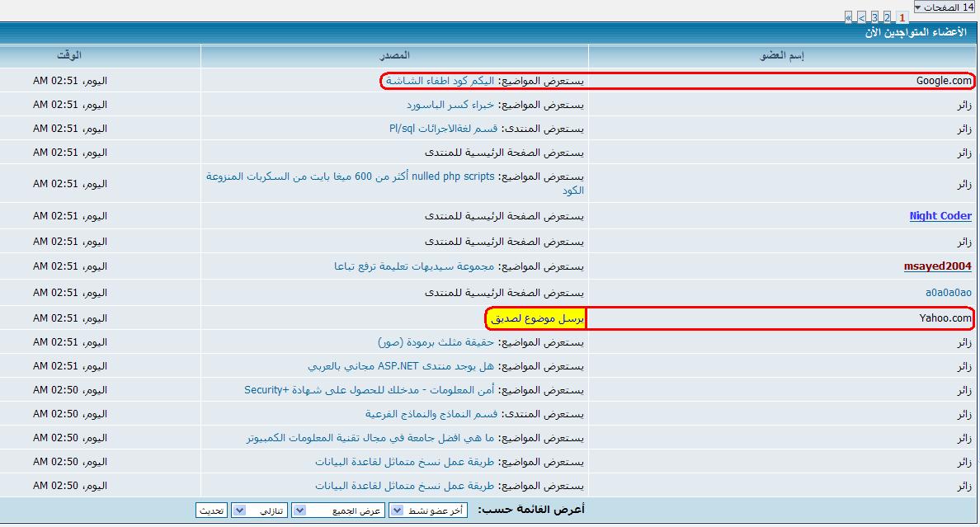Open thread 'خبراء كسر الباسورد'
This screenshot has width=980, height=527.
point(450,105)
